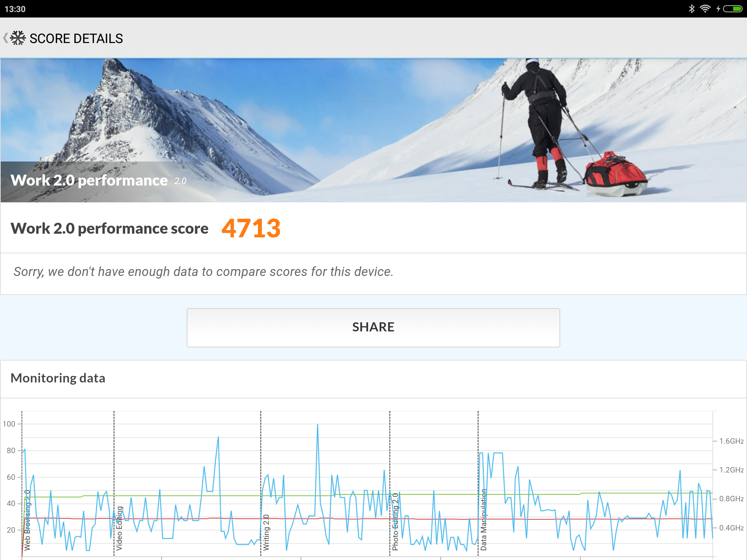This screenshot has width=747, height=560.
Task: Tap the 0.4GHz axis label
Action: pyautogui.click(x=731, y=528)
